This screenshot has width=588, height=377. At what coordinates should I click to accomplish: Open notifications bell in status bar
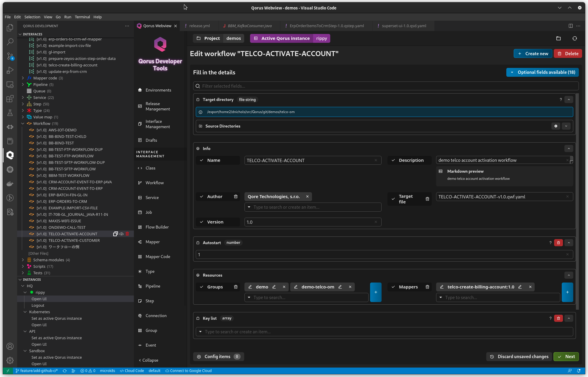pyautogui.click(x=579, y=371)
